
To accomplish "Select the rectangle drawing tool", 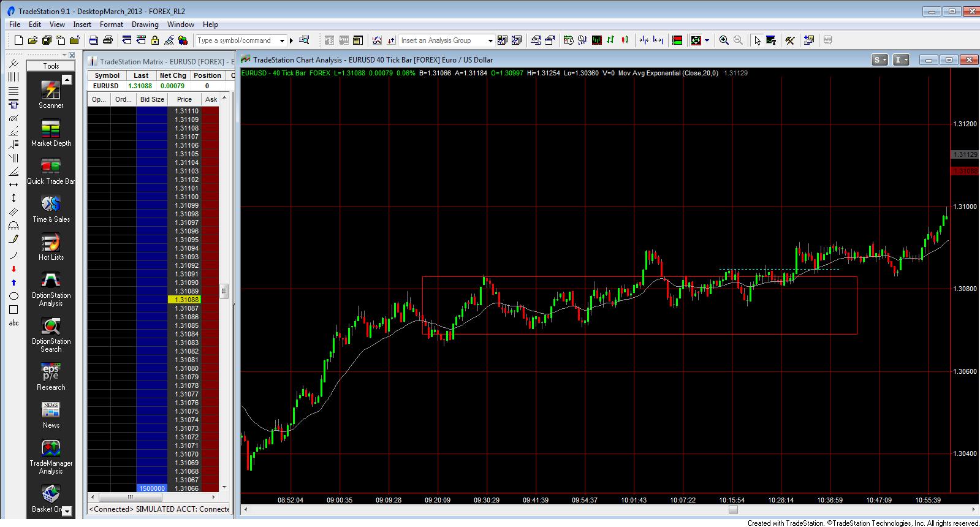I will point(13,309).
